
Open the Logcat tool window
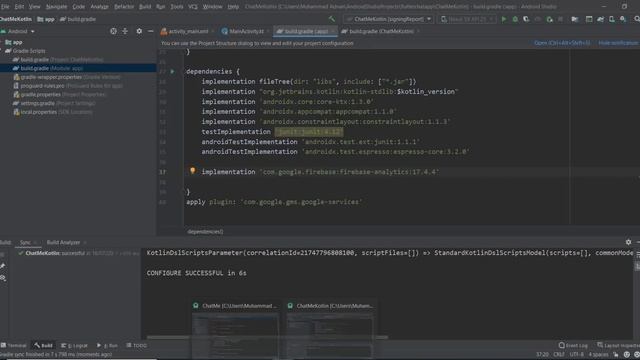pos(74,345)
